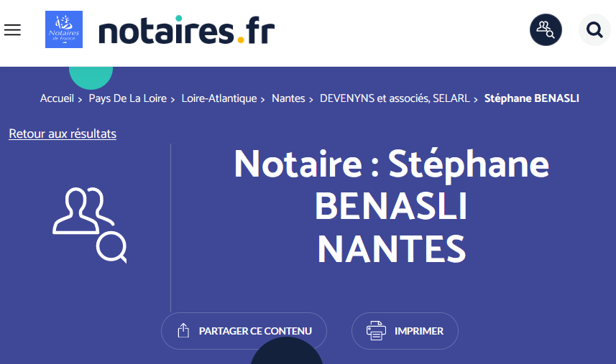
Task: Click the notaires.fr site wordmark
Action: coord(186,30)
